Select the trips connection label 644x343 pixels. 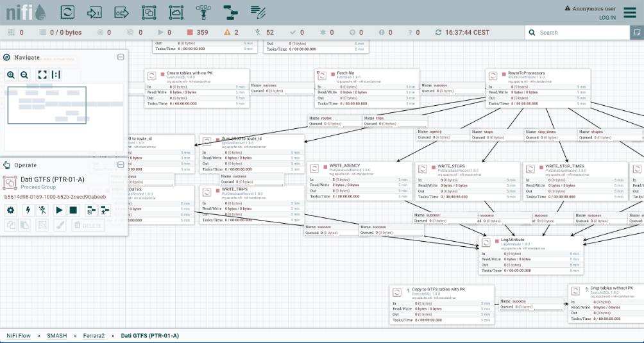pyautogui.click(x=395, y=121)
